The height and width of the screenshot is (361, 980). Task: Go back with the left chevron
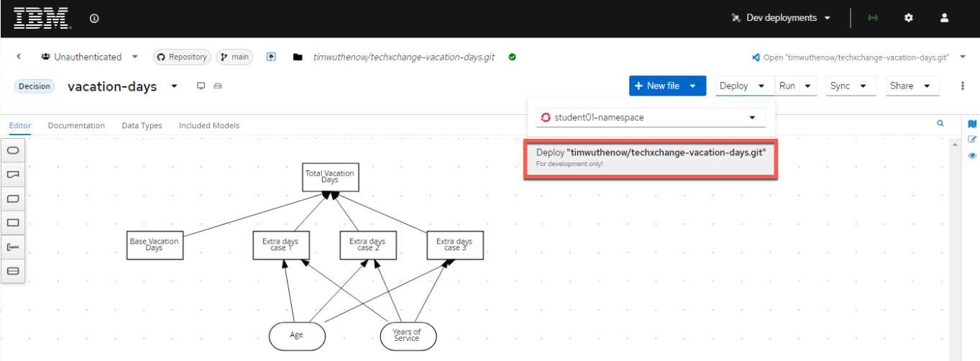click(19, 57)
